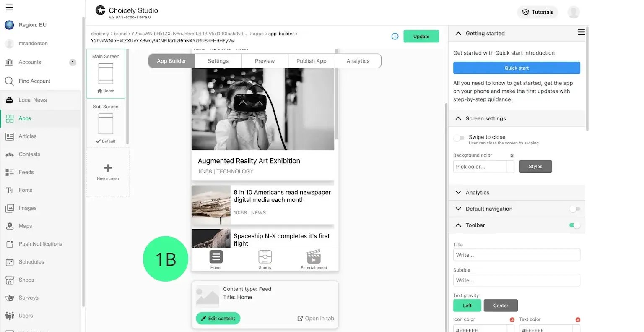Image resolution: width=644 pixels, height=332 pixels.
Task: Select the Sub Screen thumbnail
Action: pyautogui.click(x=106, y=123)
